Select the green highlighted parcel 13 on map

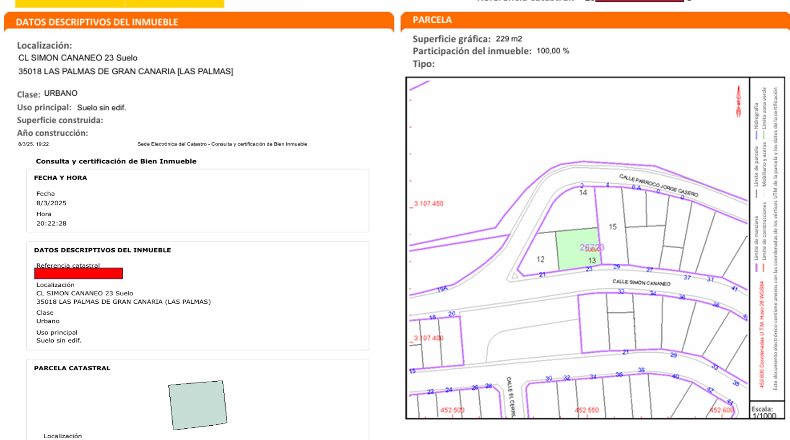click(x=578, y=249)
